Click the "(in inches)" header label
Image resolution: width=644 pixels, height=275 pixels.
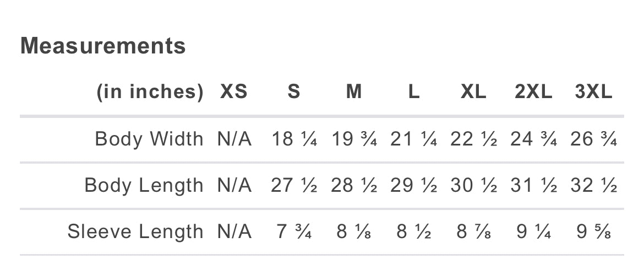(x=150, y=92)
